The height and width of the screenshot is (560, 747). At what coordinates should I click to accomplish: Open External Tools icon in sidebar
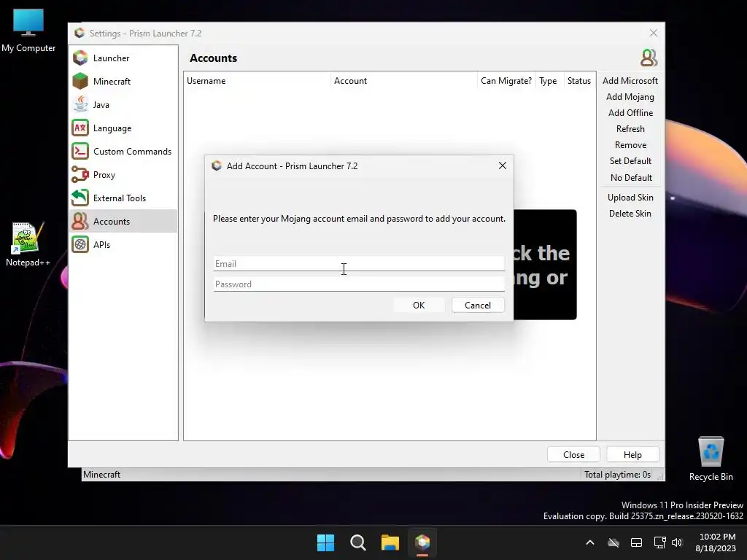point(80,198)
